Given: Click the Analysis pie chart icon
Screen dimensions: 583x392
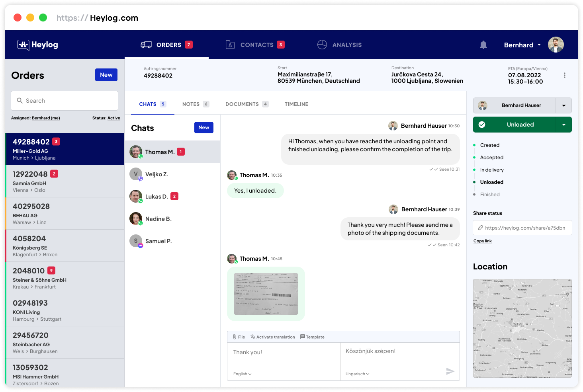Looking at the screenshot, I should point(322,45).
